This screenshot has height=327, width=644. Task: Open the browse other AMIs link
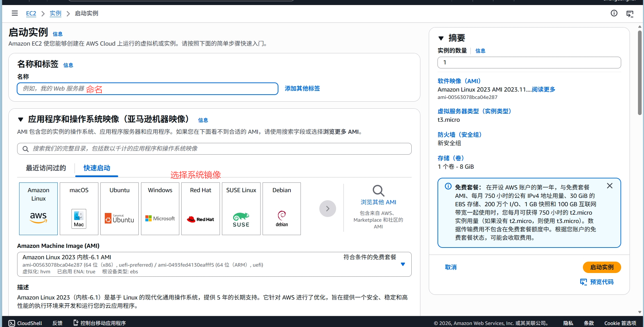click(378, 202)
